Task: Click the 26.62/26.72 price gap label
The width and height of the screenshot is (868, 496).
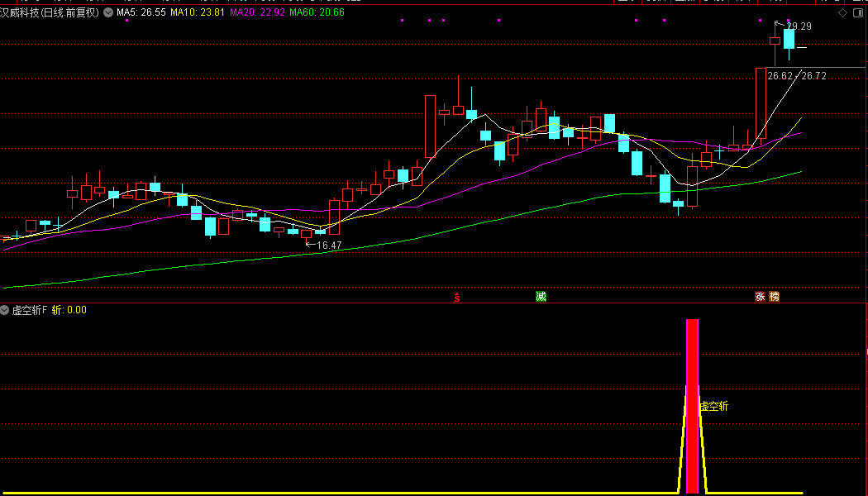Action: click(797, 76)
